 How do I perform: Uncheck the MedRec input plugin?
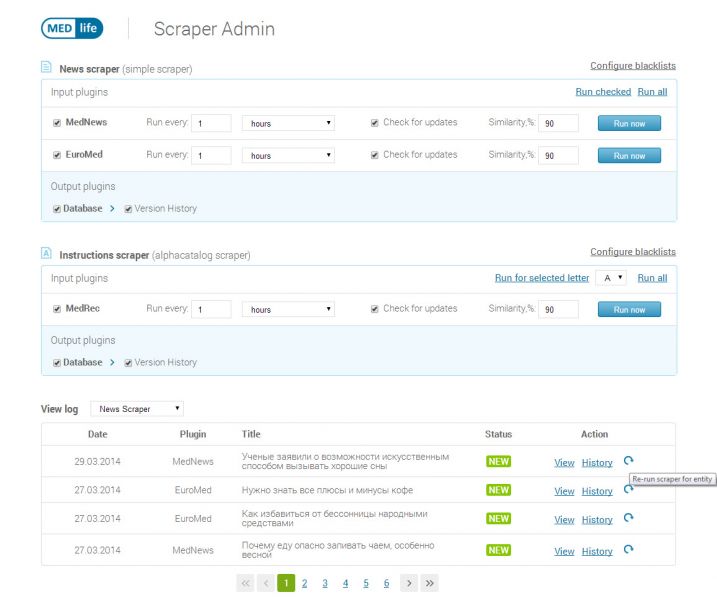[x=57, y=309]
